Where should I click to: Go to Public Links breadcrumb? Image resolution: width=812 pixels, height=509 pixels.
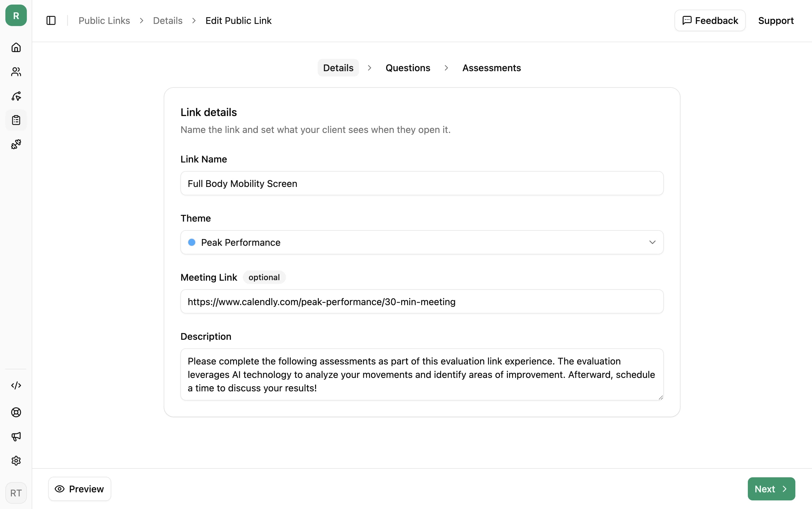click(104, 20)
